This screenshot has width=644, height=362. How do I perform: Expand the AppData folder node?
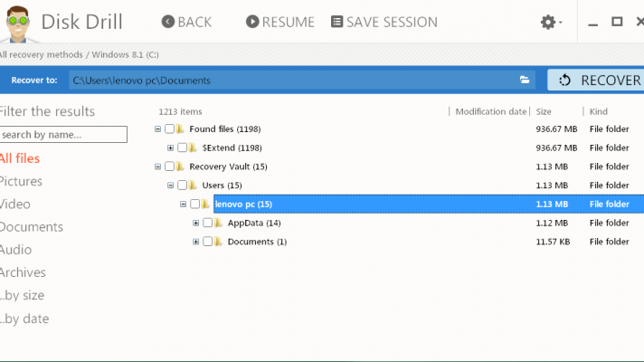(195, 223)
